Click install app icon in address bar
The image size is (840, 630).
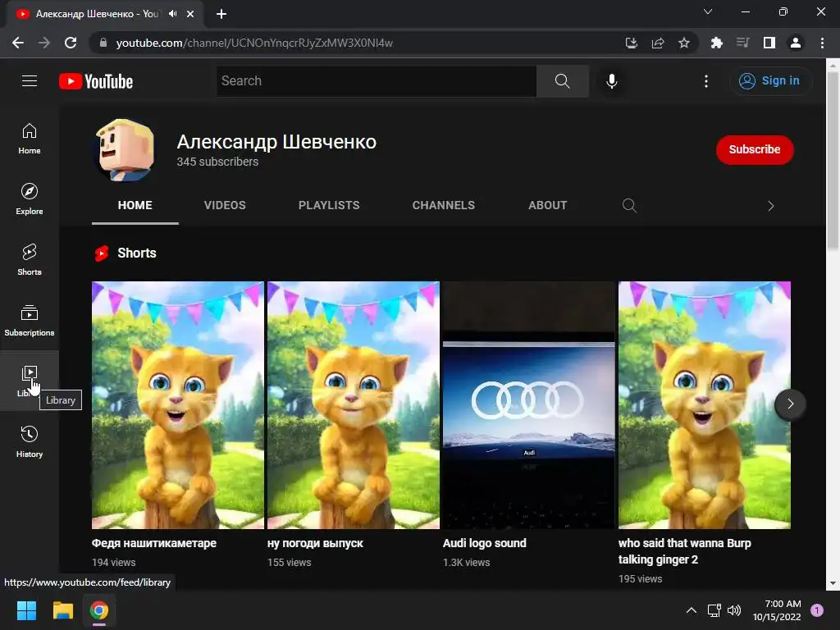tap(632, 43)
